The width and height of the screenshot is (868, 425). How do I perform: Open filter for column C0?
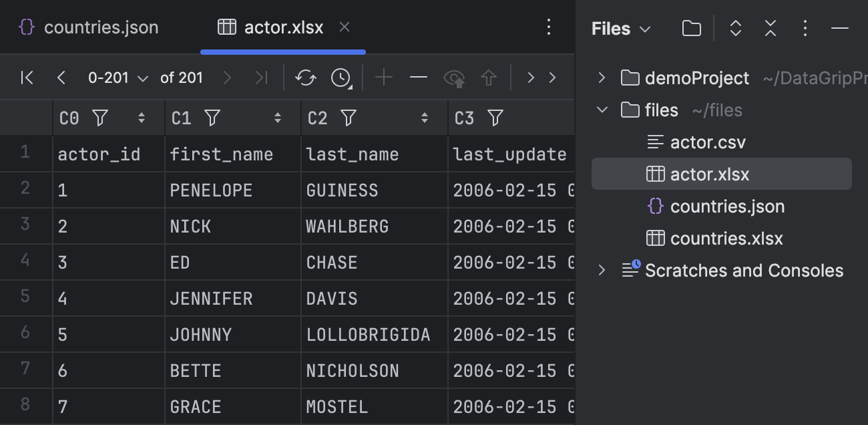click(100, 118)
